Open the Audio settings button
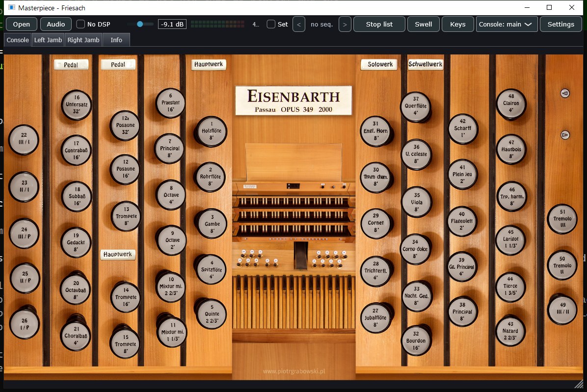The width and height of the screenshot is (587, 392). tap(56, 24)
